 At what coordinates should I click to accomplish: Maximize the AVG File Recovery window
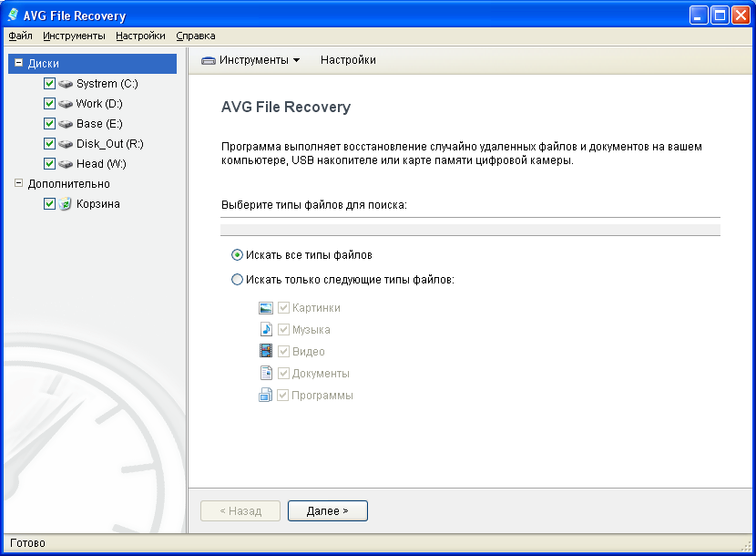click(720, 15)
